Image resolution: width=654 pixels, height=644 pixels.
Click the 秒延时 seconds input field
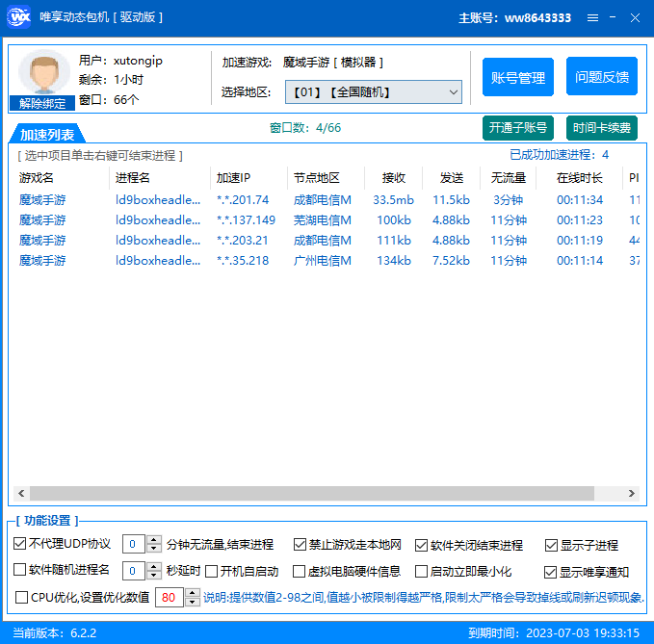point(134,571)
